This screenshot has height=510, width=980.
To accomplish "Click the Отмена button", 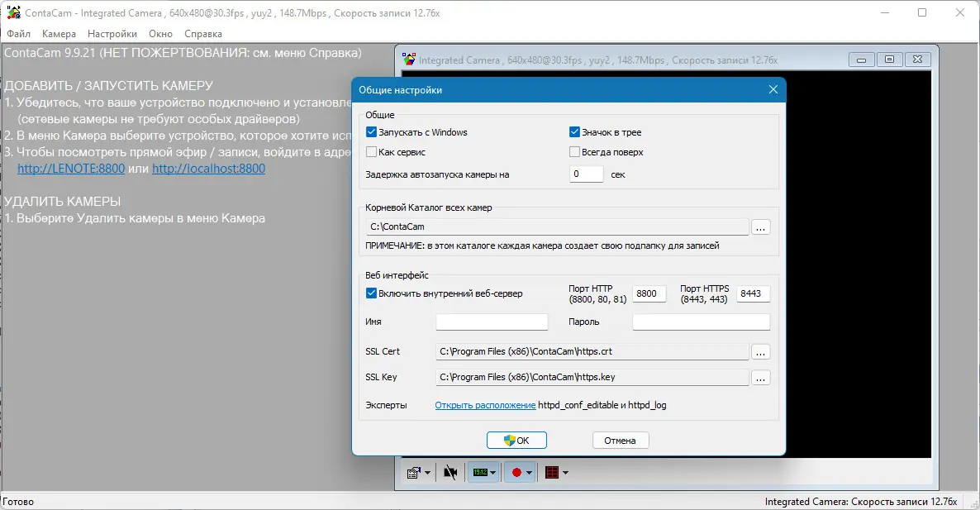I will coord(620,440).
